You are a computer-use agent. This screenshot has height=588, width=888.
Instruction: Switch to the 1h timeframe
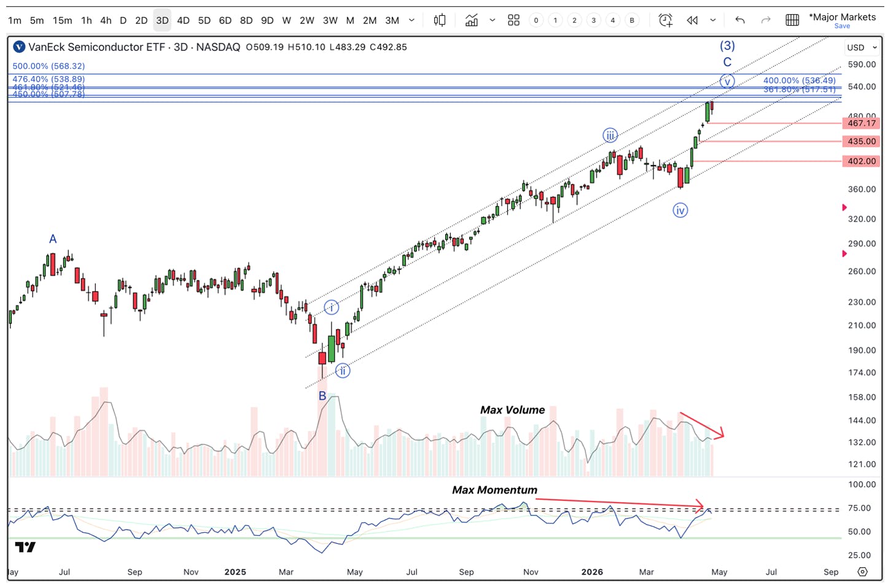[x=87, y=20]
